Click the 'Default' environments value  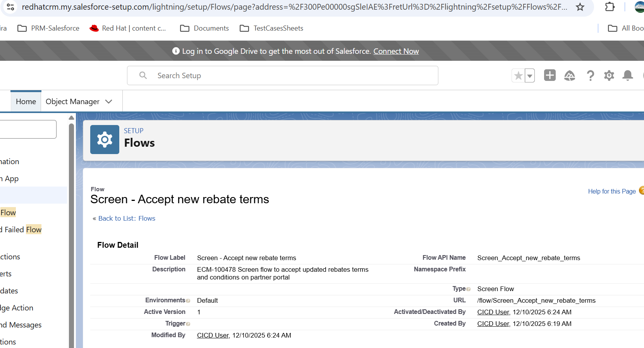(x=207, y=300)
